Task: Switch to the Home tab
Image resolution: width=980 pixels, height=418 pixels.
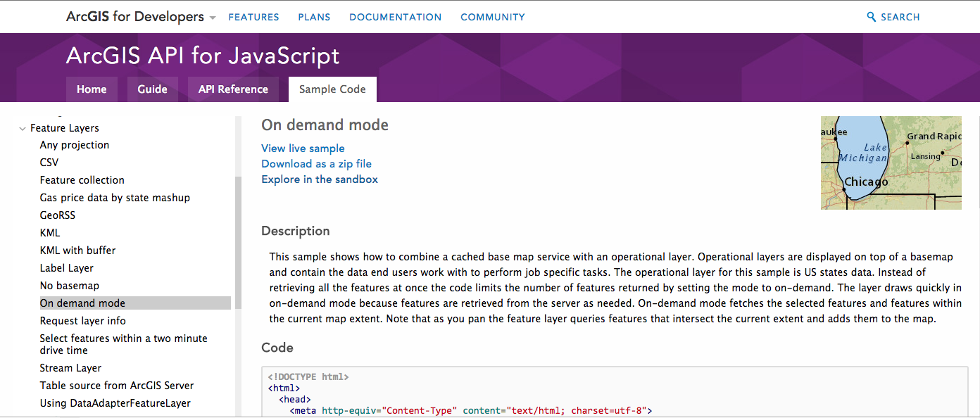Action: (92, 89)
